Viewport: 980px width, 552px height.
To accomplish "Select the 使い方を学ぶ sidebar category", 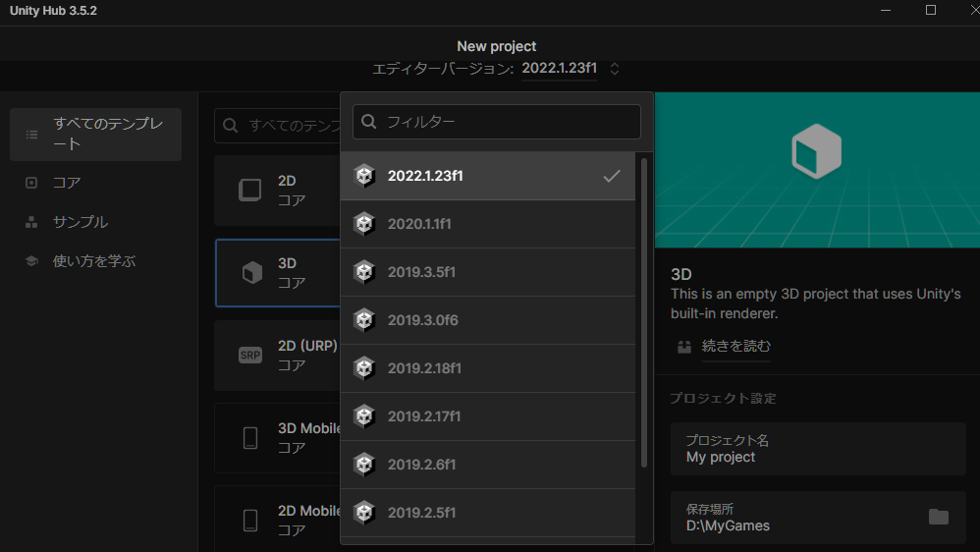I will (x=95, y=260).
